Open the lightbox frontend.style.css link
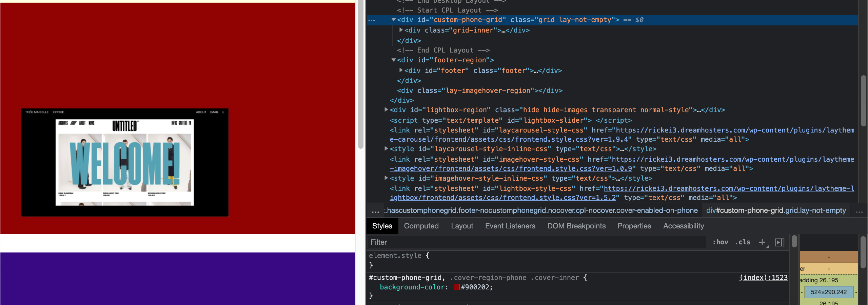The width and height of the screenshot is (868, 305). 622,193
